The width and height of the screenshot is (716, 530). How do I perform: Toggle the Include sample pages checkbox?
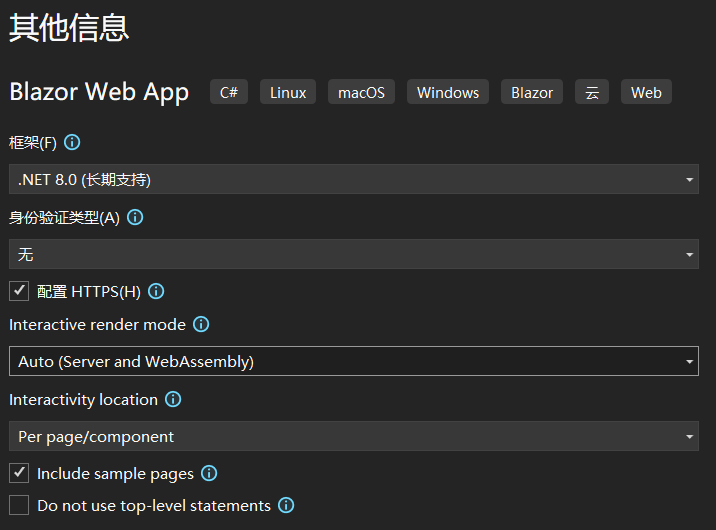(19, 473)
